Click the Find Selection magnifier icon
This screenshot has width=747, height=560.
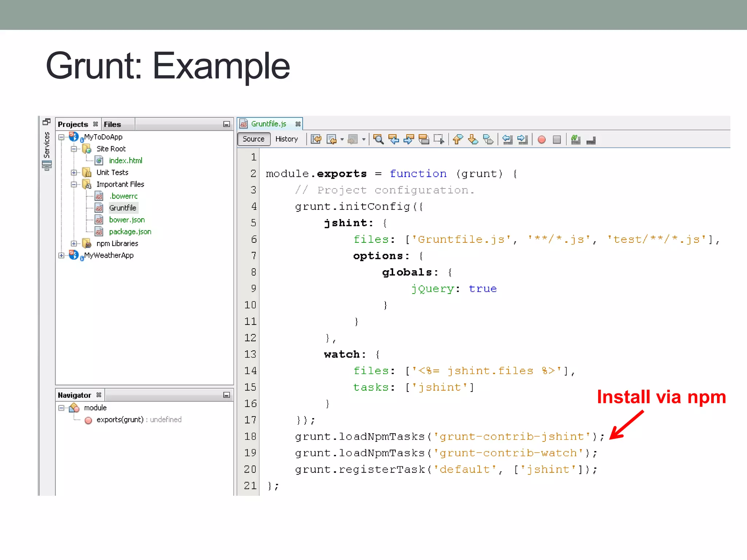coord(378,139)
